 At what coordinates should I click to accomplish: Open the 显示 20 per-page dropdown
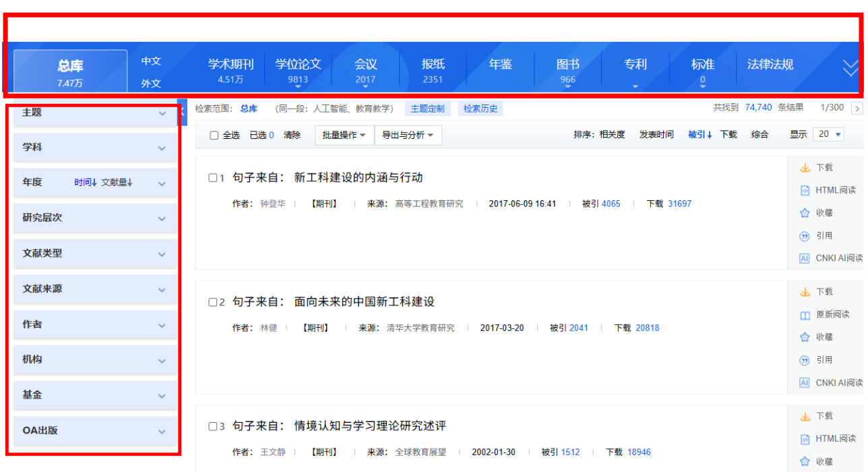[829, 134]
